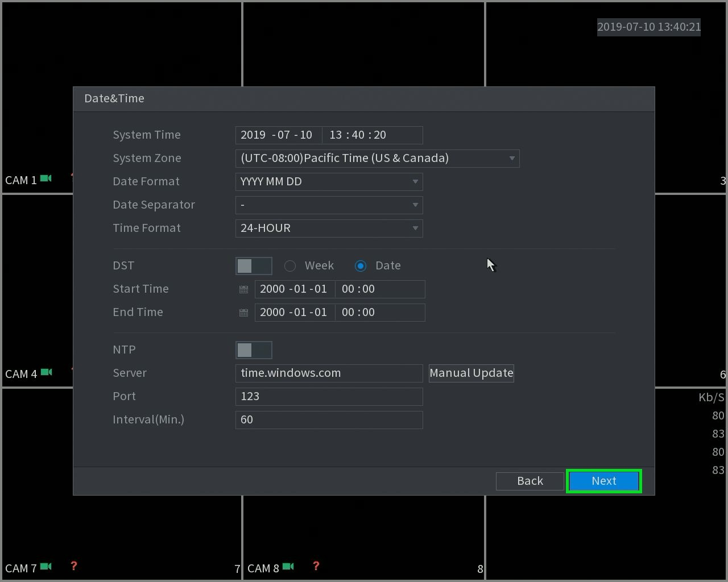
Task: Open the End Time calendar icon
Action: click(x=243, y=313)
